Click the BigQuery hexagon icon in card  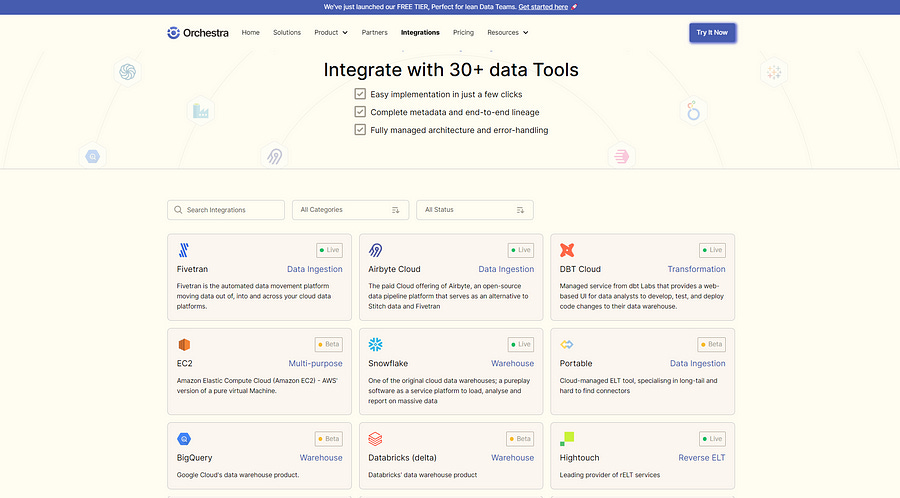tap(184, 439)
